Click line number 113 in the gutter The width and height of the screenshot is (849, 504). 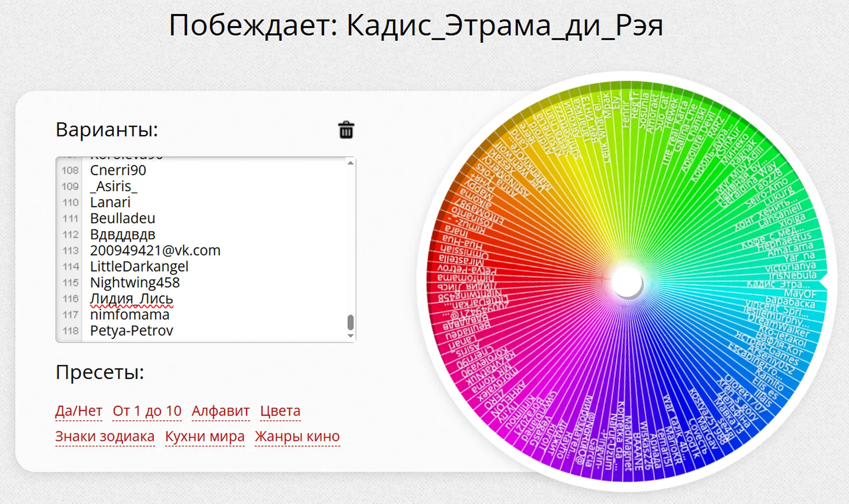tap(71, 250)
